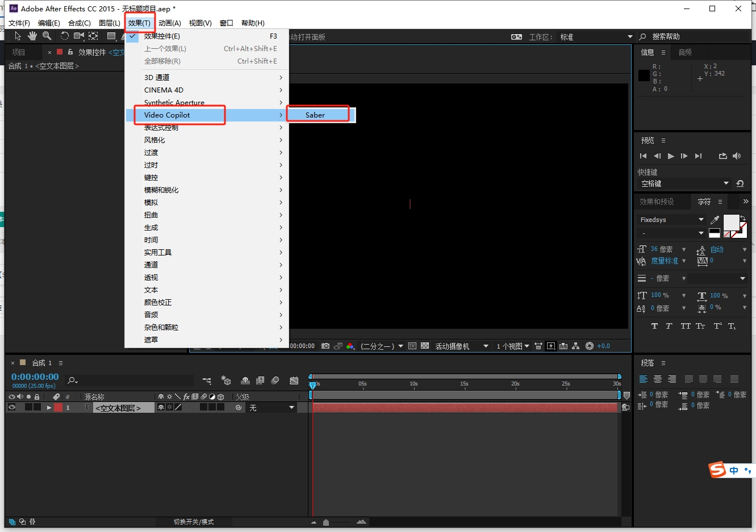Toggle fast previews lightning button
Screen dimensions: 756x532
coord(551,346)
